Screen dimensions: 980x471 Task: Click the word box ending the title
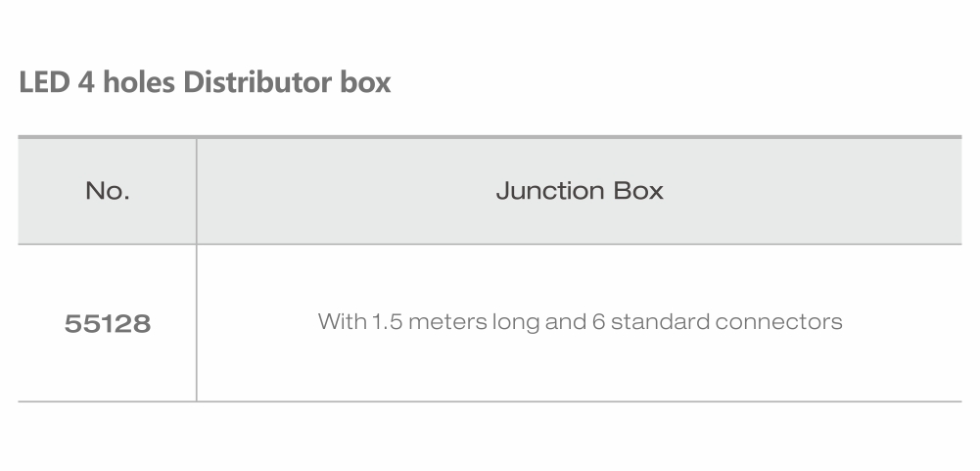coord(365,82)
